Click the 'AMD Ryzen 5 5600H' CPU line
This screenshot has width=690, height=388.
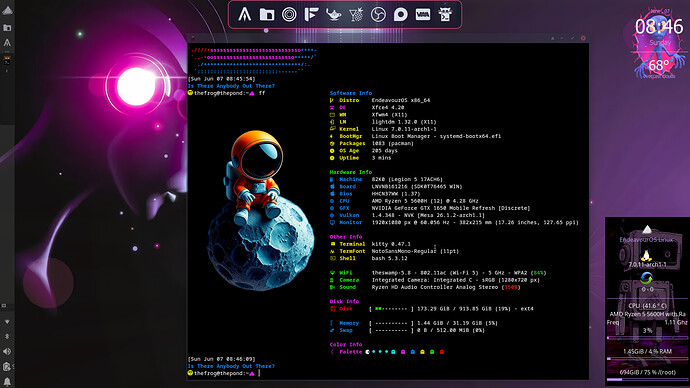coord(425,201)
